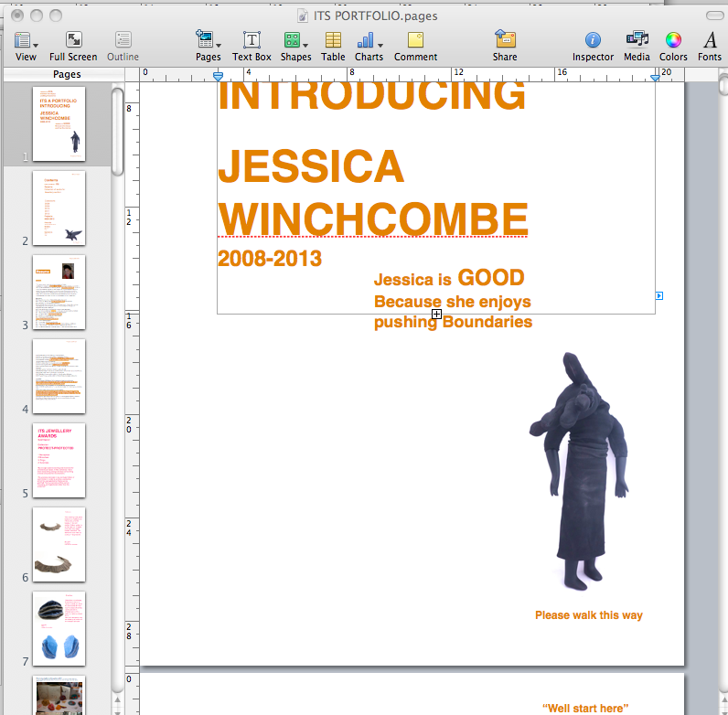728x715 pixels.
Task: Select page 3 thumbnail
Action: point(59,292)
